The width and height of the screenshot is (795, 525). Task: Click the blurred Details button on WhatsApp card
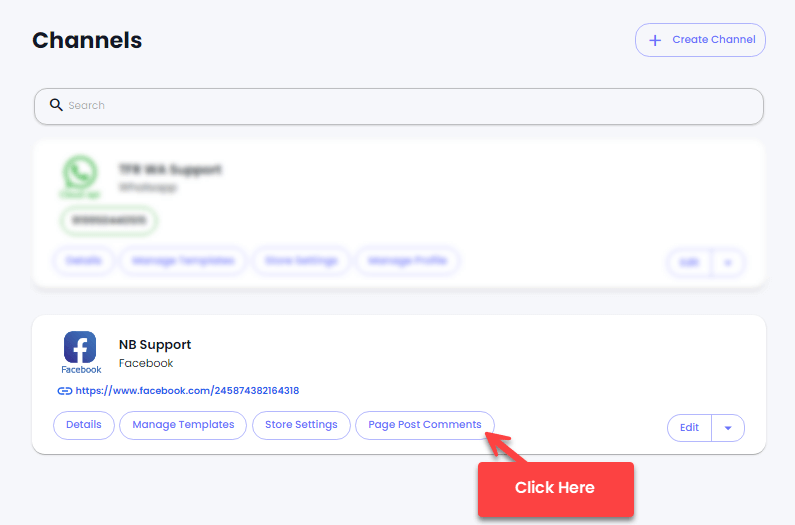(x=84, y=261)
